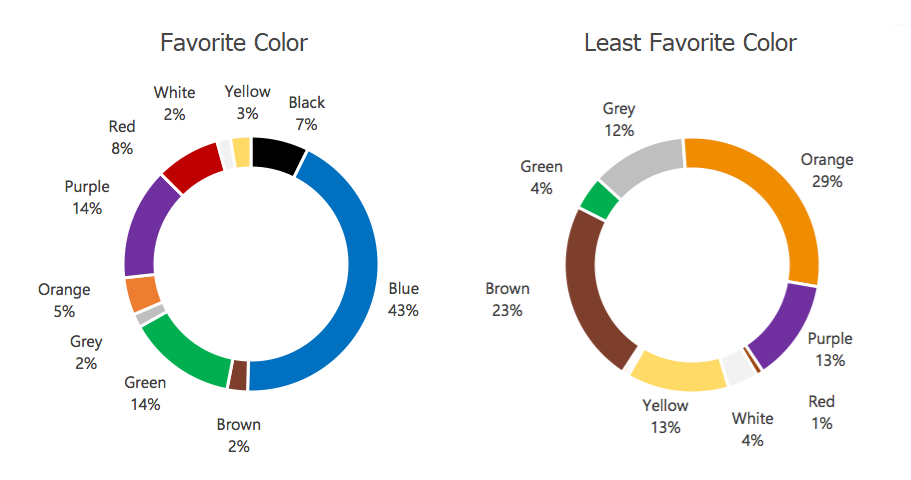The height and width of the screenshot is (480, 911).
Task: Select the purple slice in Favorite Color chart
Action: coord(148,225)
